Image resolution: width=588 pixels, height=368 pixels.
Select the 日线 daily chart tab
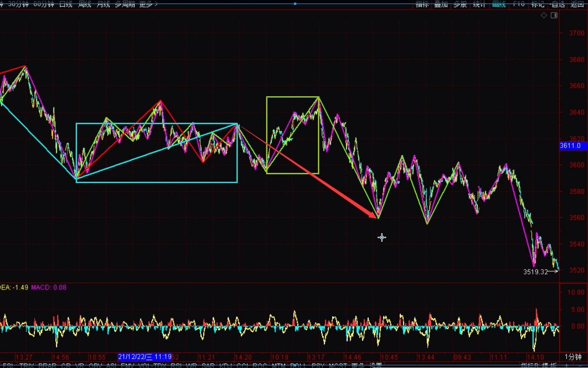[x=66, y=4]
